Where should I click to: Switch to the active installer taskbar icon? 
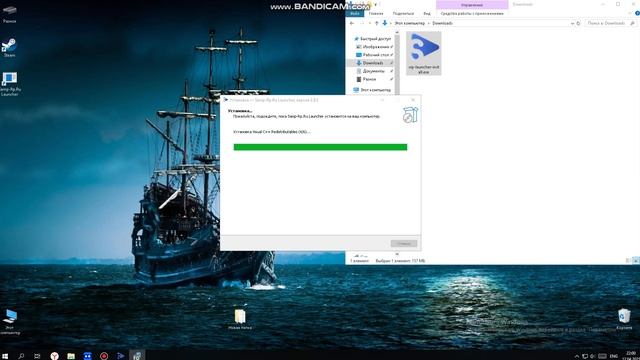click(x=137, y=356)
